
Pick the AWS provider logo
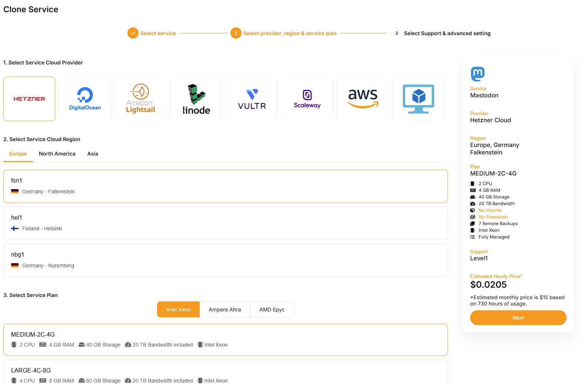point(363,99)
